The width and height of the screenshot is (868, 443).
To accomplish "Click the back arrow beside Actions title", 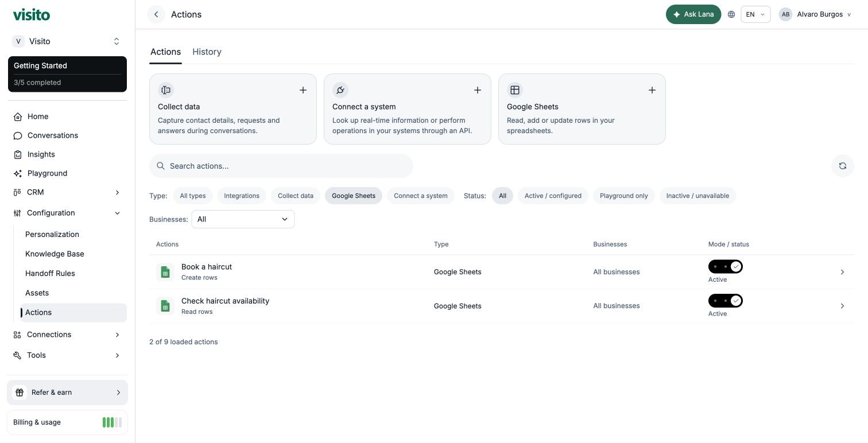I will click(156, 14).
